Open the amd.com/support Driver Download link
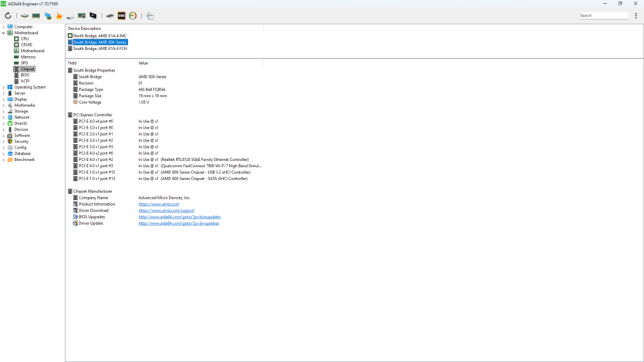644x362 pixels. [166, 210]
